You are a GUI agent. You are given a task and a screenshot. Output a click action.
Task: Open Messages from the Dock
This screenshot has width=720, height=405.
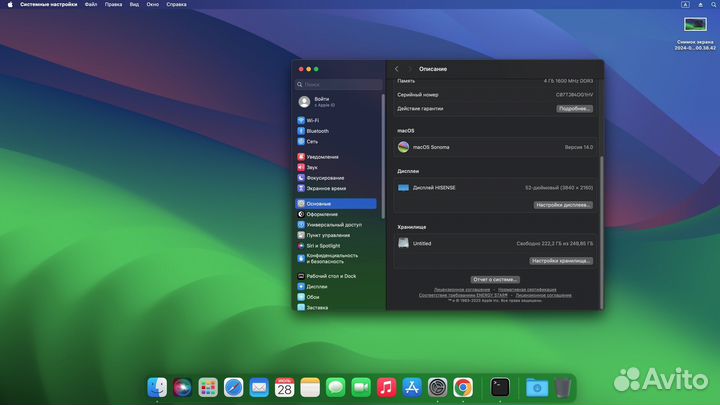[336, 387]
